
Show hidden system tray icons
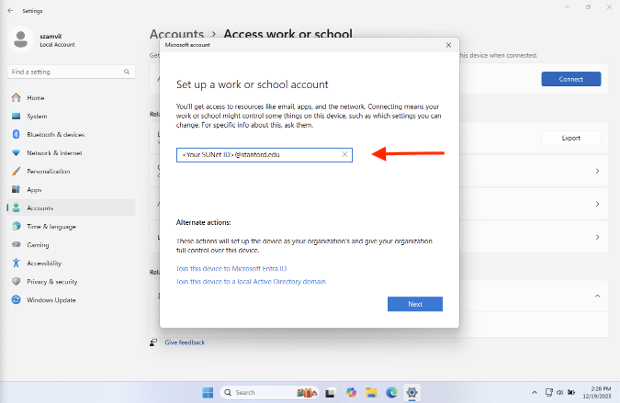click(x=535, y=392)
